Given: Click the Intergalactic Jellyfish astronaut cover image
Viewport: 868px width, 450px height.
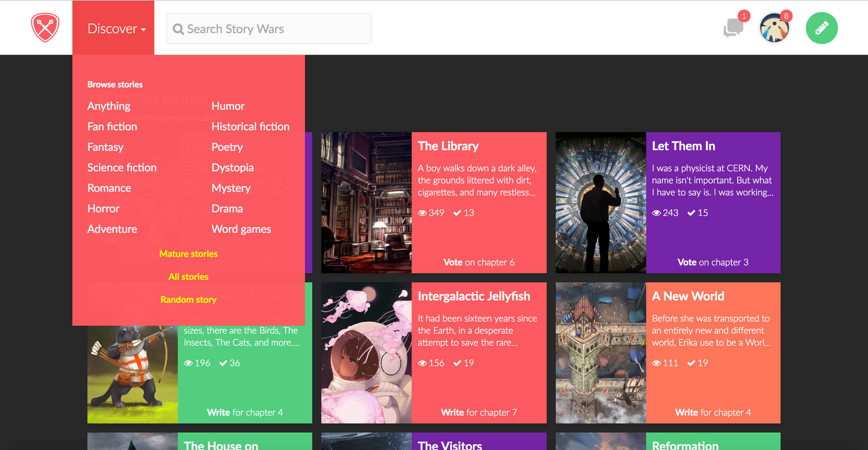Looking at the screenshot, I should point(366,353).
